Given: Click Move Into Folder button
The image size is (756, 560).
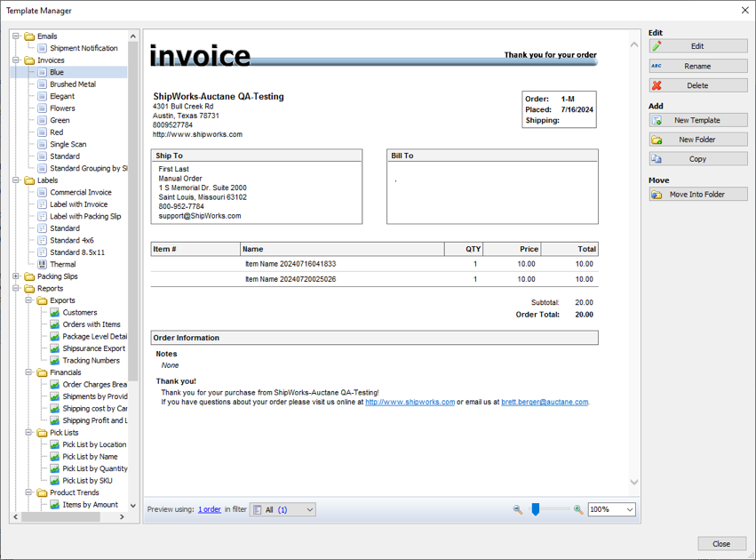Looking at the screenshot, I should pyautogui.click(x=697, y=195).
